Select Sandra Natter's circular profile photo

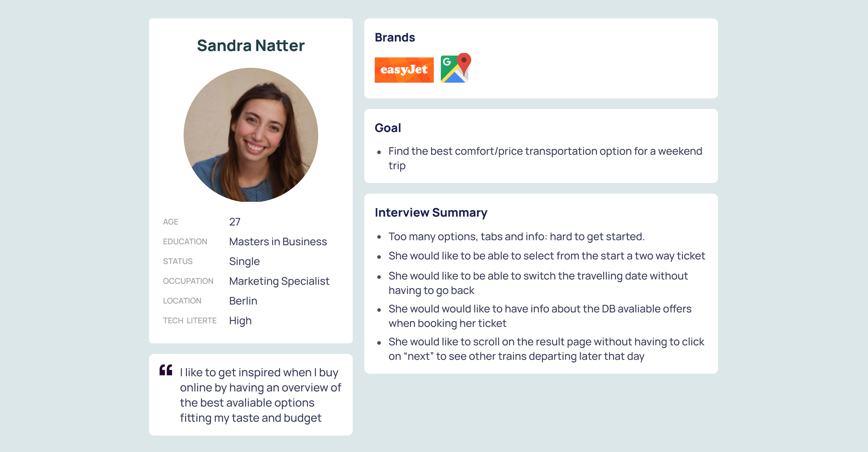251,135
